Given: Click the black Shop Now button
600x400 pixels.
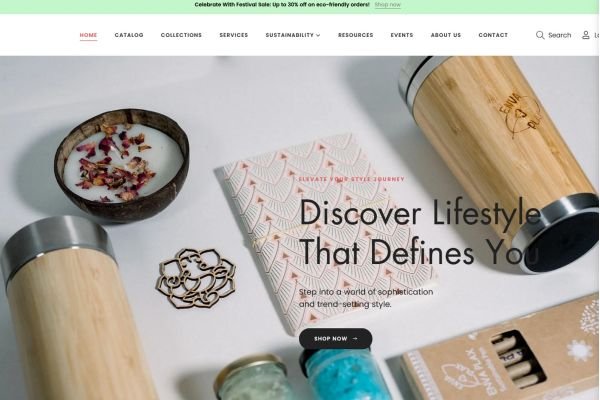Looking at the screenshot, I should pos(335,338).
